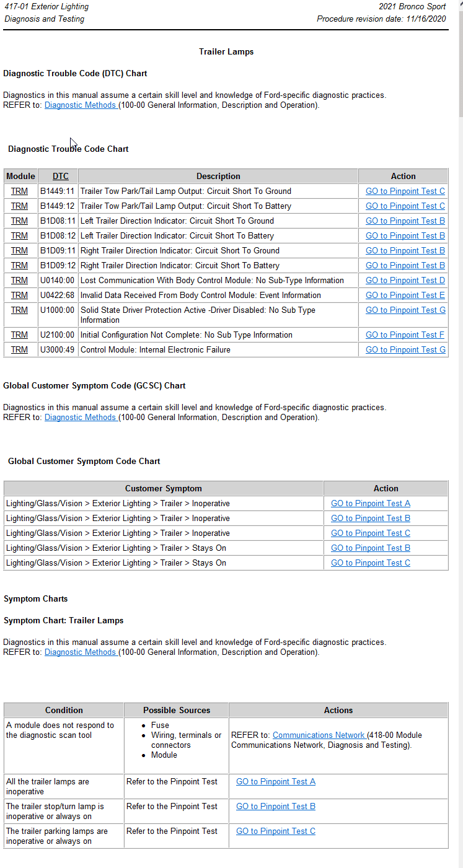Open Diagnostic Methods link under GCSC Chart heading
The width and height of the screenshot is (463, 868).
point(80,418)
